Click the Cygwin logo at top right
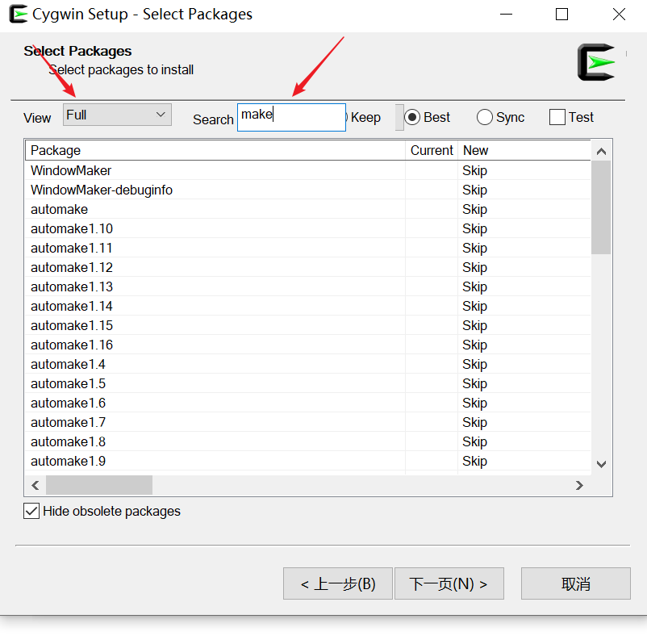The height and width of the screenshot is (644, 647). pyautogui.click(x=595, y=61)
